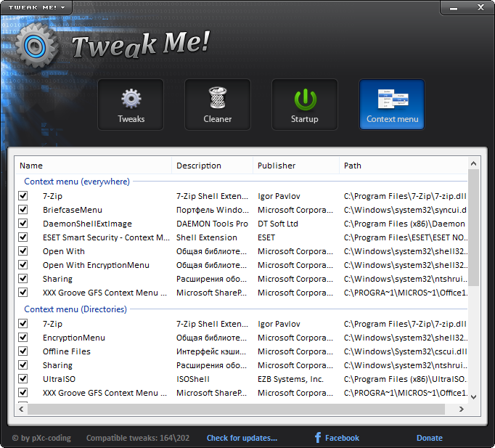Toggle XXX Groove GFS checkbox under everywhere group

(x=22, y=293)
